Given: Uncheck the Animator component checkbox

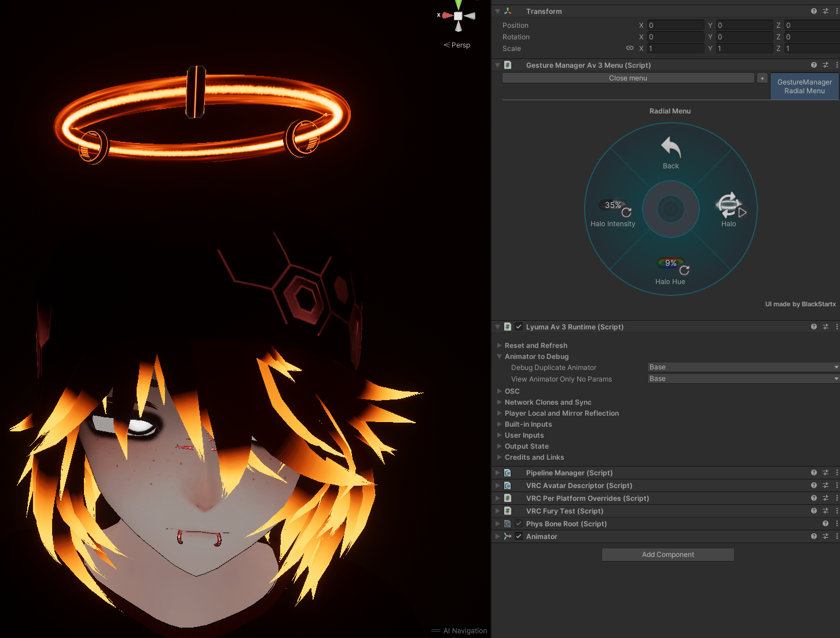Looking at the screenshot, I should coord(519,537).
